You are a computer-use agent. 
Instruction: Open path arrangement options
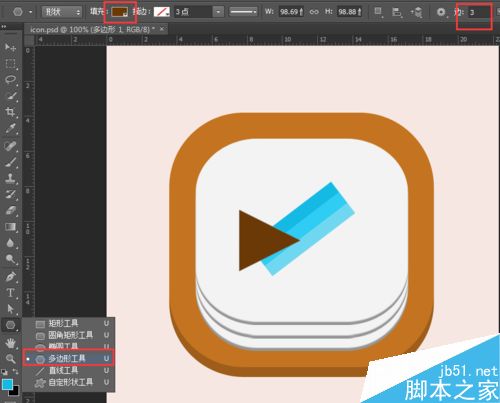pos(416,12)
